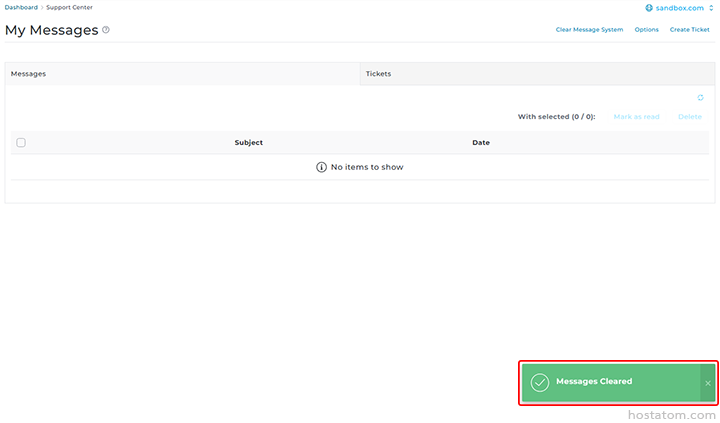The height and width of the screenshot is (423, 720).
Task: Click the Support Center breadcrumb
Action: click(x=69, y=7)
